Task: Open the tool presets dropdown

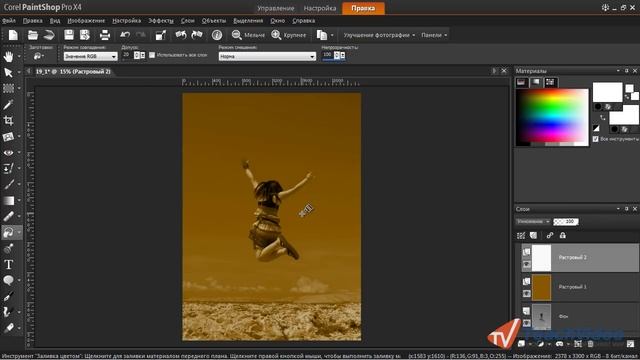Action: tap(39, 56)
